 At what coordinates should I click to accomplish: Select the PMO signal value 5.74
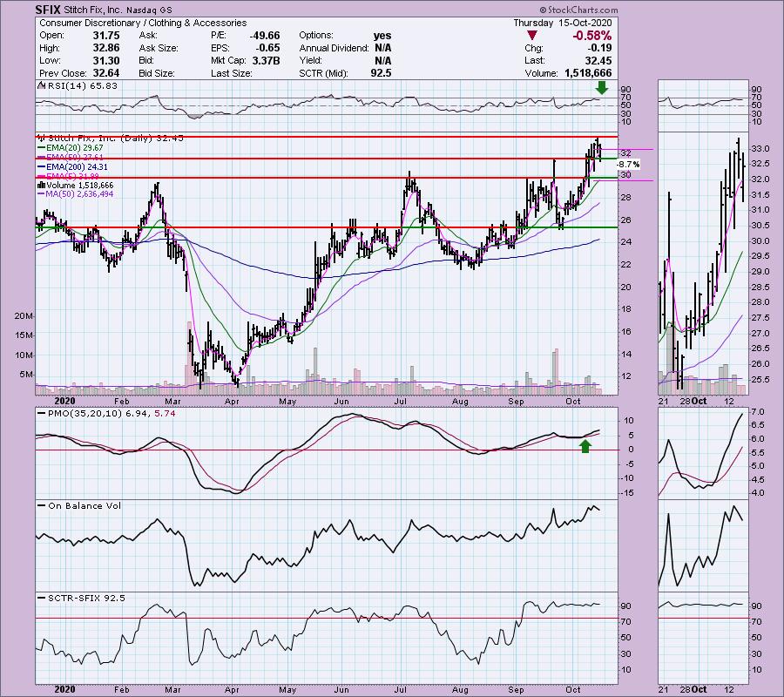[x=165, y=414]
